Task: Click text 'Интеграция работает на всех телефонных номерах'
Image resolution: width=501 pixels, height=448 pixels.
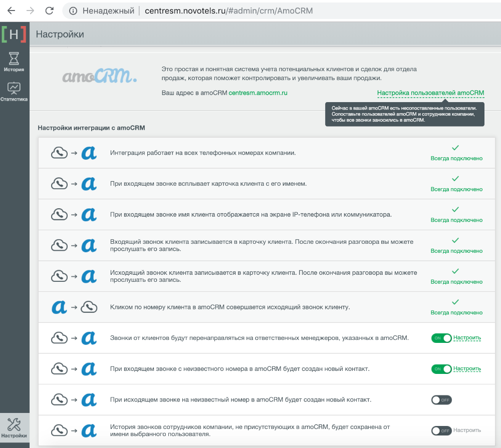Action: click(x=203, y=153)
